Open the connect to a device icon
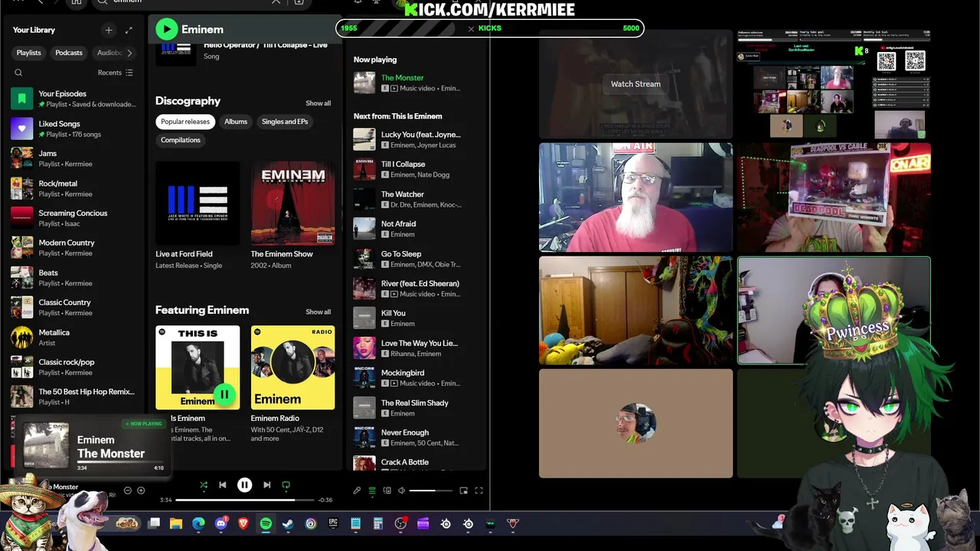Screen dimensions: 980x551 click(x=387, y=491)
